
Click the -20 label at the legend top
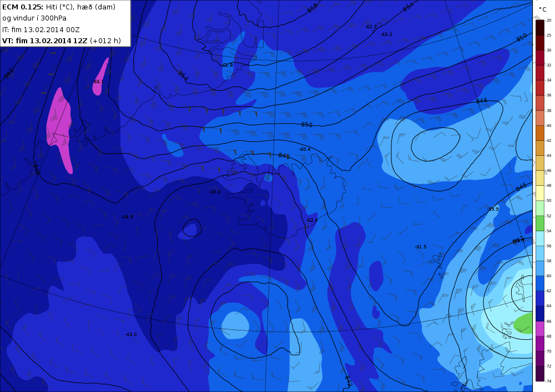click(548, 20)
